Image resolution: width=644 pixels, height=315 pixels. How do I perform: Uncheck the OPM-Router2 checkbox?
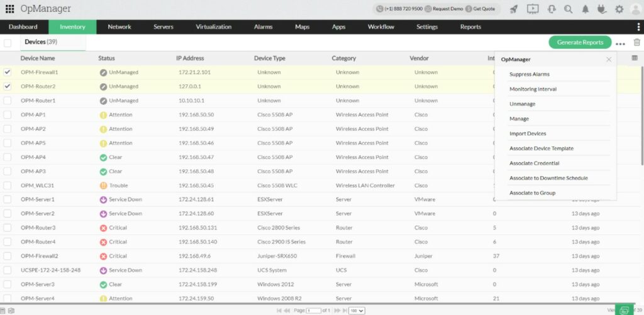pyautogui.click(x=8, y=86)
